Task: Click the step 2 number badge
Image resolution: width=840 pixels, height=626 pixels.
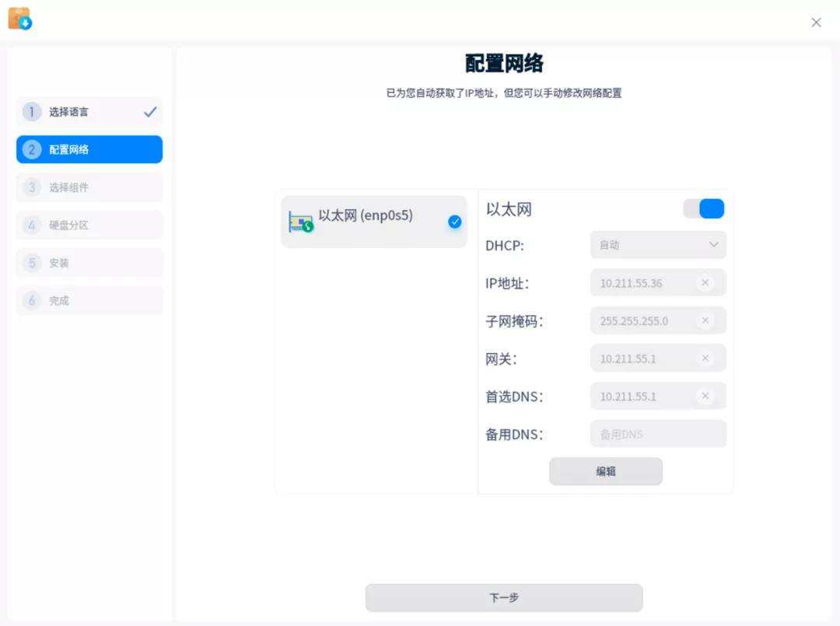Action: pyautogui.click(x=32, y=149)
